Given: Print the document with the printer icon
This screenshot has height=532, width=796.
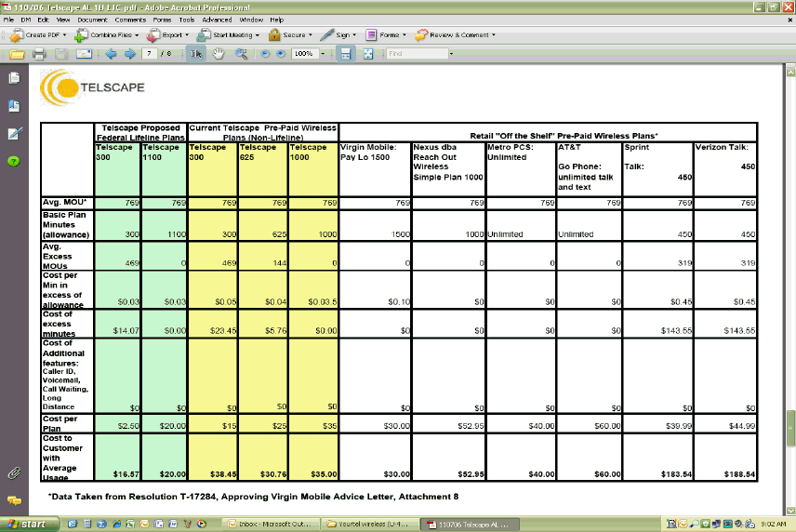Looking at the screenshot, I should 39,54.
